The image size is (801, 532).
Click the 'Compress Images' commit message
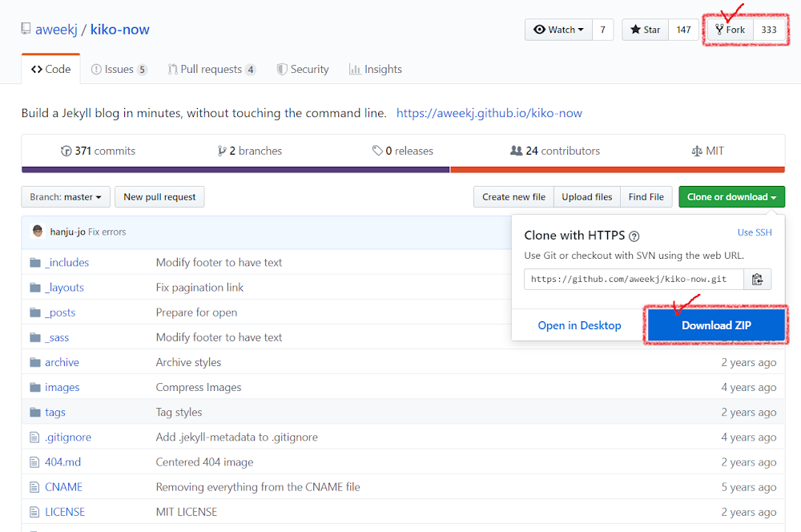click(x=199, y=387)
